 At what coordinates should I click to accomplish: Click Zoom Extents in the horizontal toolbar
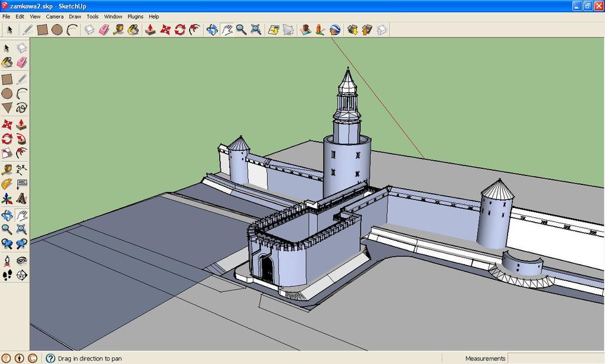click(256, 30)
